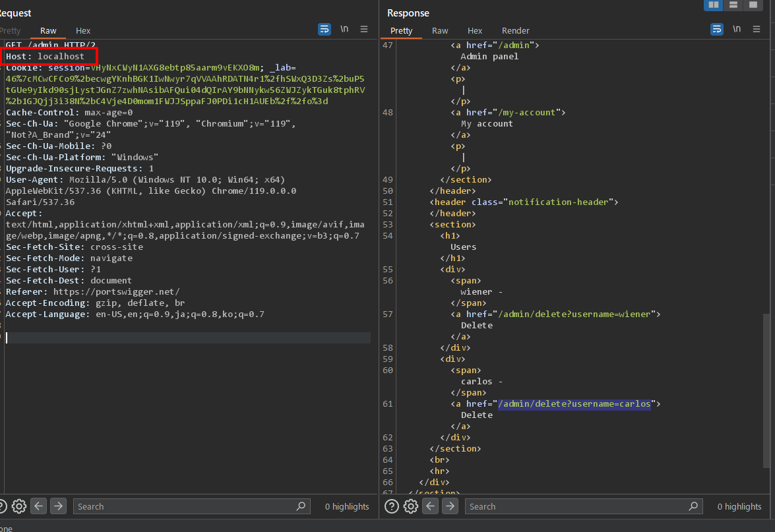The width and height of the screenshot is (775, 532).
Task: Click the 'Response' panel title
Action: (x=408, y=13)
